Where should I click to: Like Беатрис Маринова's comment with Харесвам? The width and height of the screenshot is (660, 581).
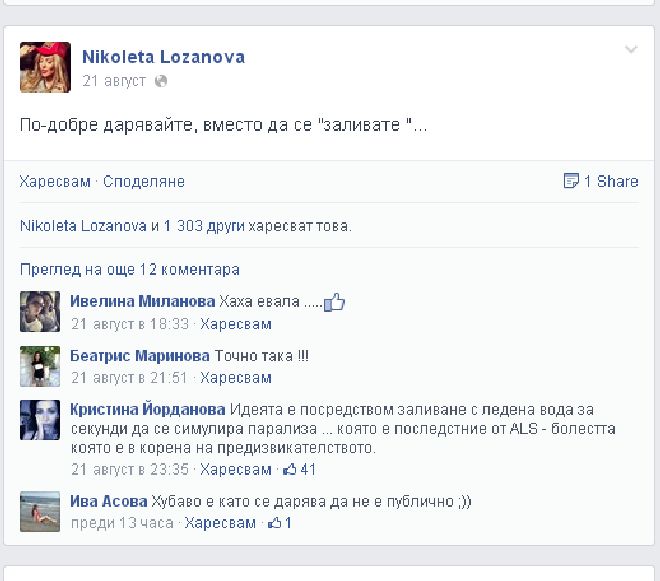coord(236,378)
